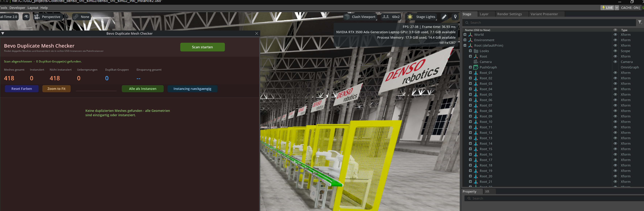The image size is (644, 211).
Task: Click the Xform icon of Root_02
Action: [476, 78]
